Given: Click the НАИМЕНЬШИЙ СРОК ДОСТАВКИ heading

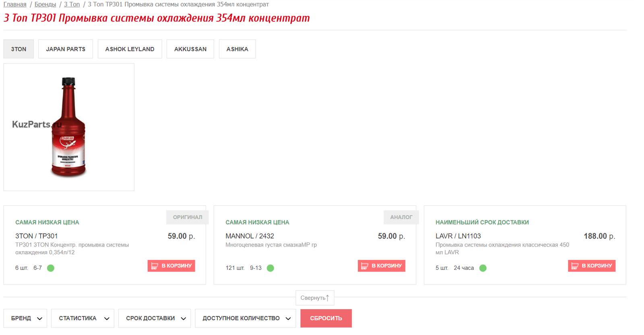Looking at the screenshot, I should (x=482, y=222).
